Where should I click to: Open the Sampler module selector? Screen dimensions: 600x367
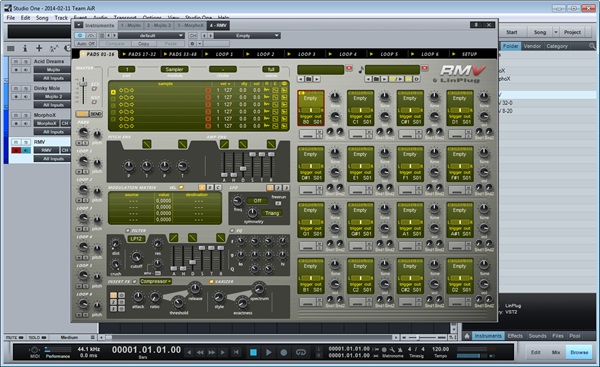[x=174, y=69]
